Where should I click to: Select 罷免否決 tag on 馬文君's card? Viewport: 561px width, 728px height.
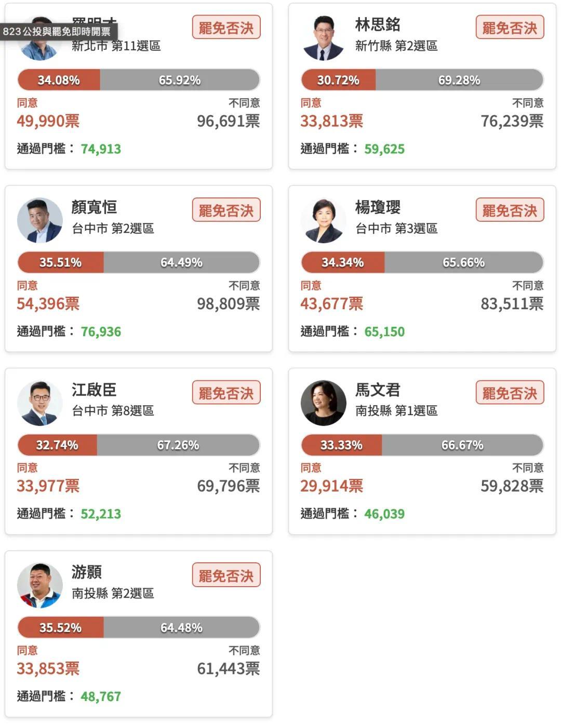[510, 392]
